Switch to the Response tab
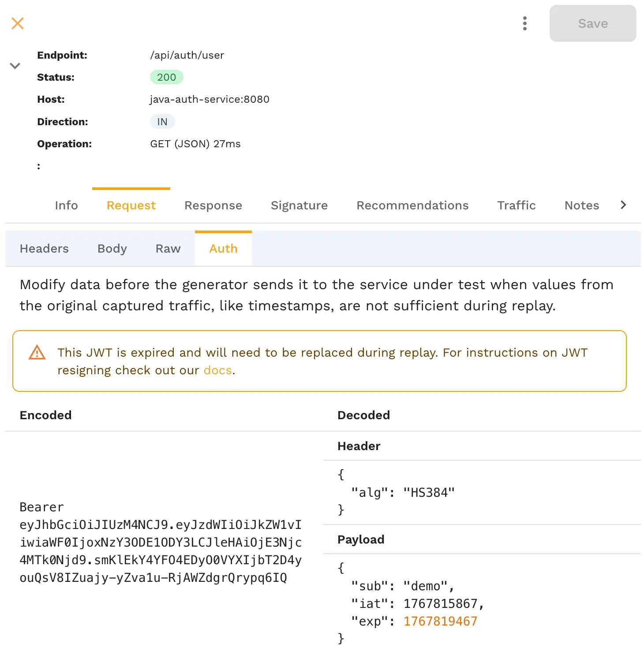 213,205
